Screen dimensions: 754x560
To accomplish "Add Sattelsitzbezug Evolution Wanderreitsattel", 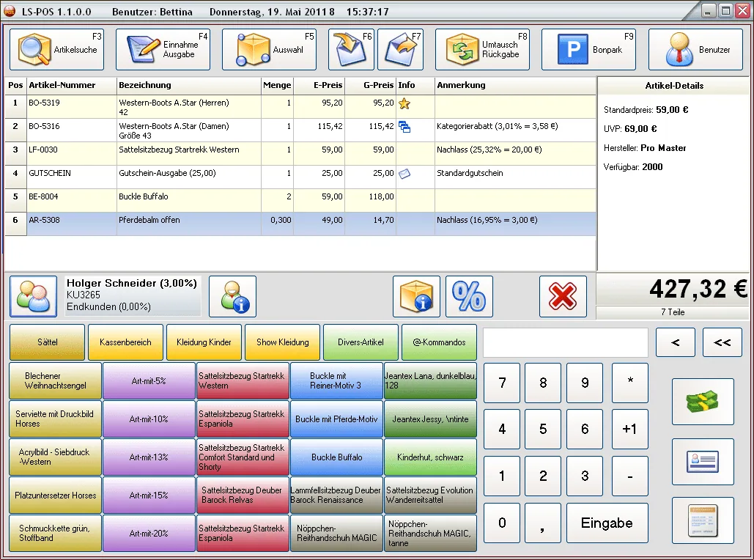I will (x=430, y=495).
